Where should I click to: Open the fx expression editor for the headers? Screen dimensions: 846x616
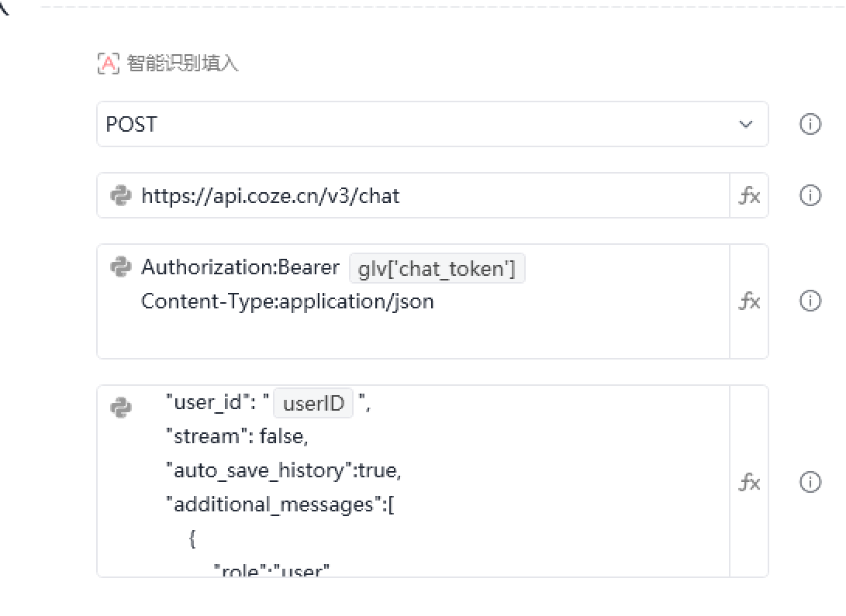(x=749, y=301)
